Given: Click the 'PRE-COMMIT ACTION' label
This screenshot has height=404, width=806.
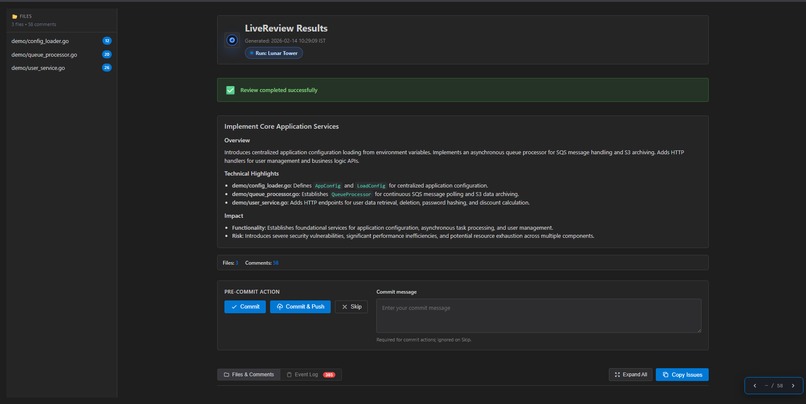Looking at the screenshot, I should pos(252,291).
